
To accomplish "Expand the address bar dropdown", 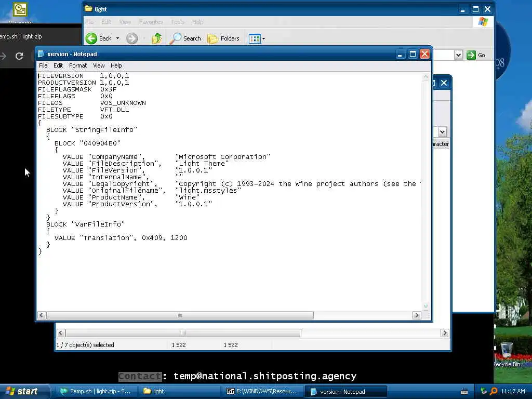I will coord(458,55).
